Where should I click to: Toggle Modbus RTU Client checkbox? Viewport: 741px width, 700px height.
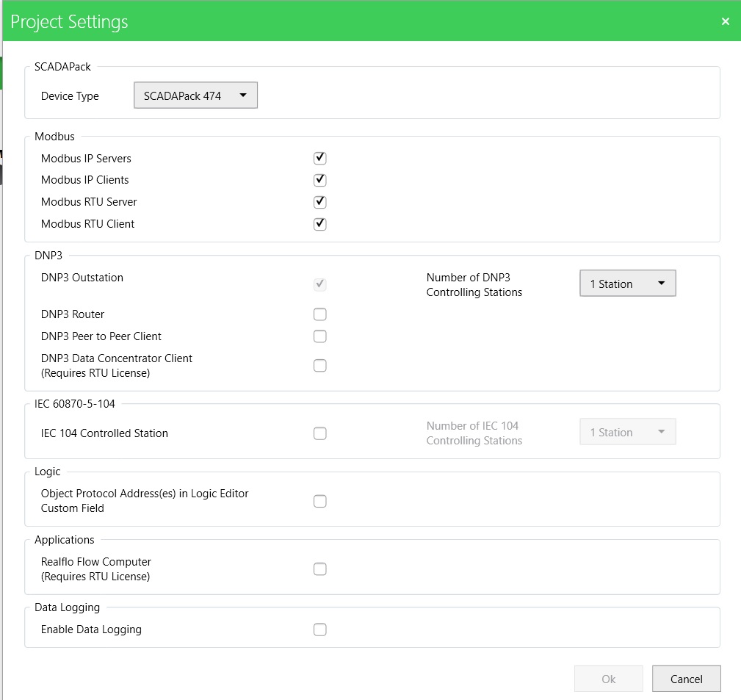pyautogui.click(x=320, y=223)
